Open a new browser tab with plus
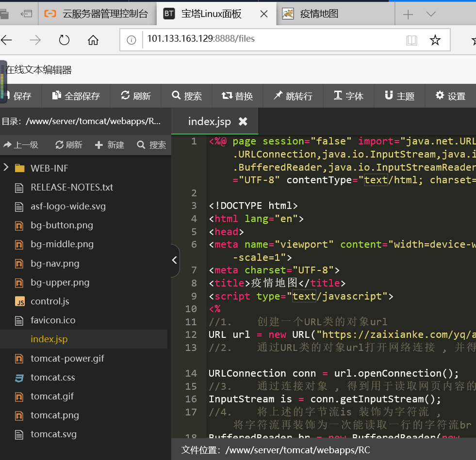The height and width of the screenshot is (460, 476). click(x=408, y=14)
